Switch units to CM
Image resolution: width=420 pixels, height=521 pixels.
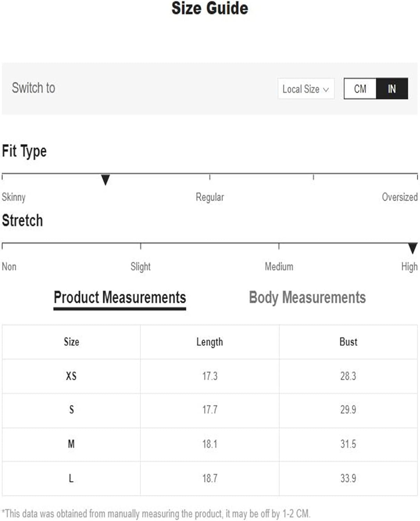coord(360,89)
